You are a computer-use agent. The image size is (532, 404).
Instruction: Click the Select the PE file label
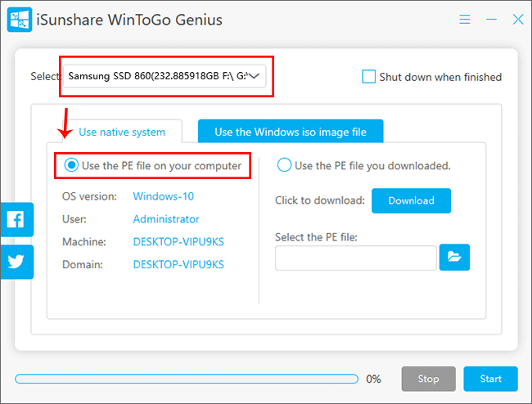pos(316,237)
